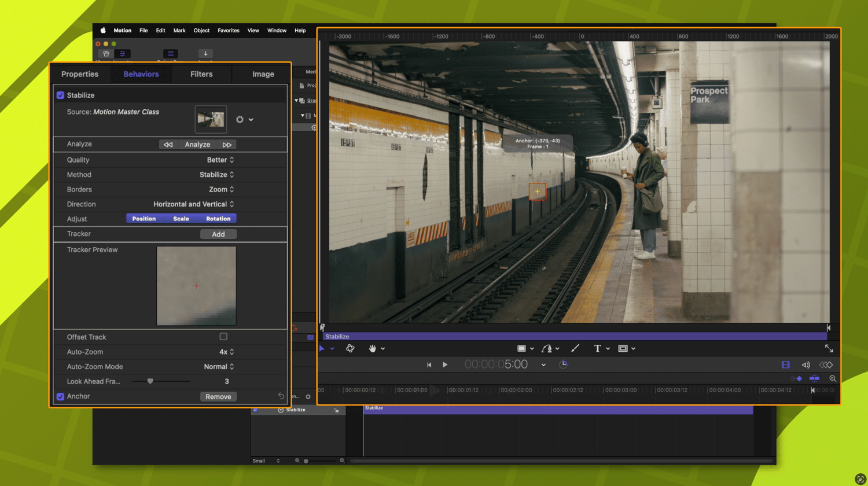Screen dimensions: 868x486
Task: Change Direction from Horizontal and Vertical
Action: click(x=194, y=204)
